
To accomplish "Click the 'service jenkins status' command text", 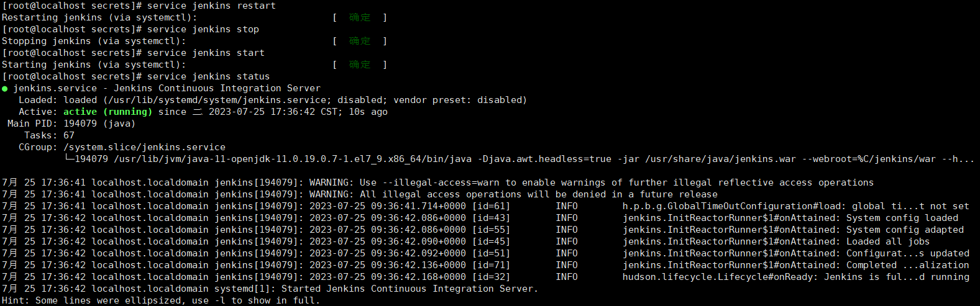I will click(208, 76).
